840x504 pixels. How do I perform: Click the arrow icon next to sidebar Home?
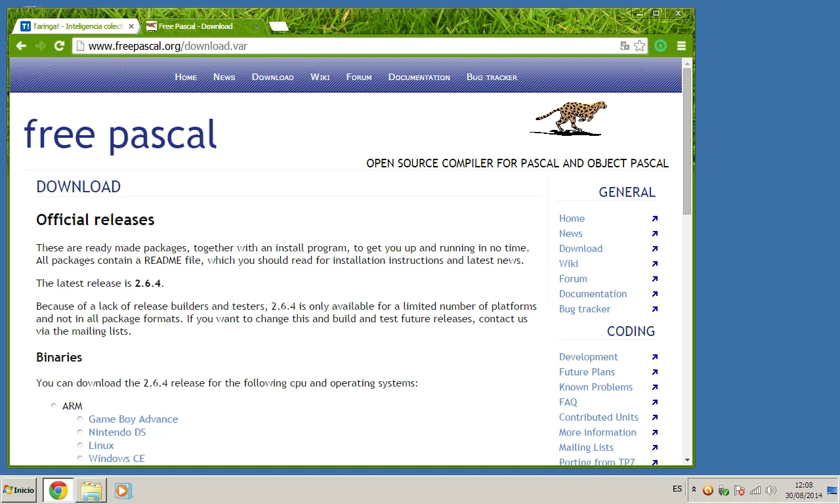(x=654, y=219)
